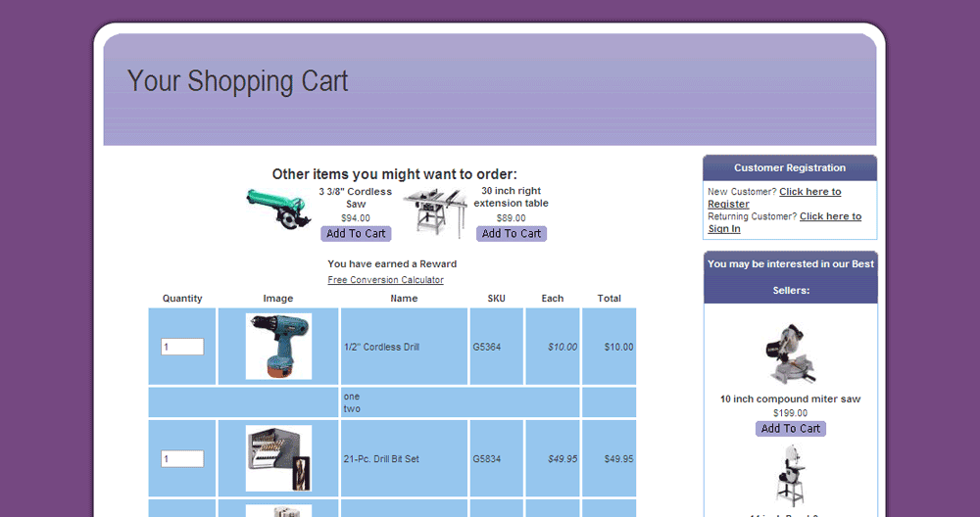
Task: Add the 30 inch right extension table to cart
Action: [511, 234]
